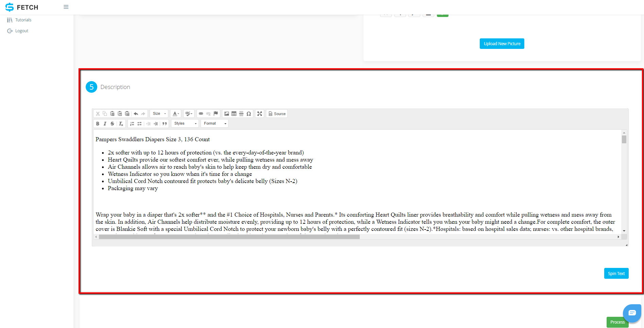644x328 pixels.
Task: Click the editor scroll down arrow
Action: coord(624,231)
